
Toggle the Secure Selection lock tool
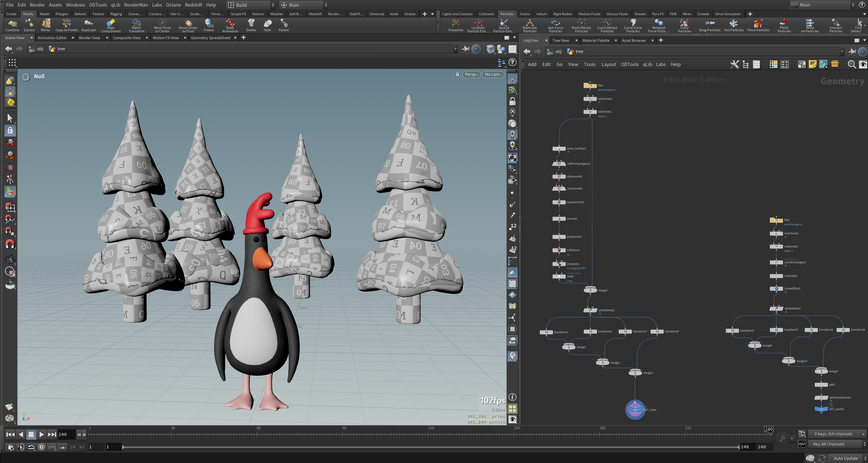[10, 131]
